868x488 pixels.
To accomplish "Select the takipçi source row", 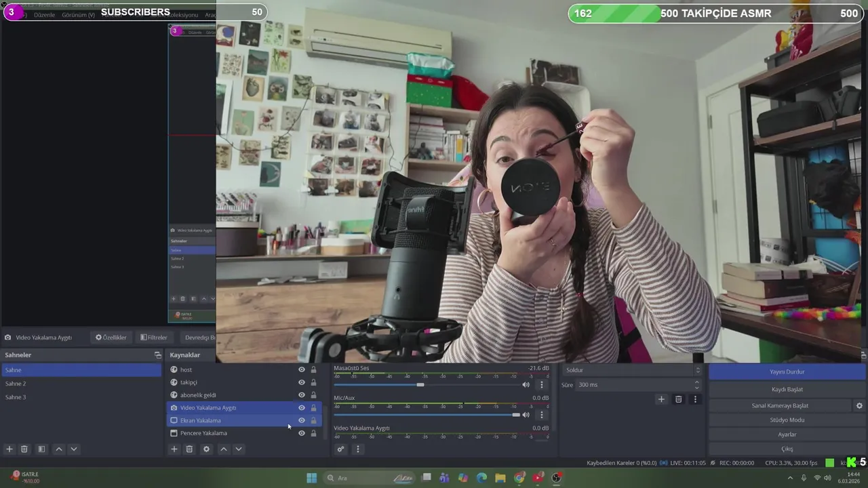I will click(x=243, y=382).
